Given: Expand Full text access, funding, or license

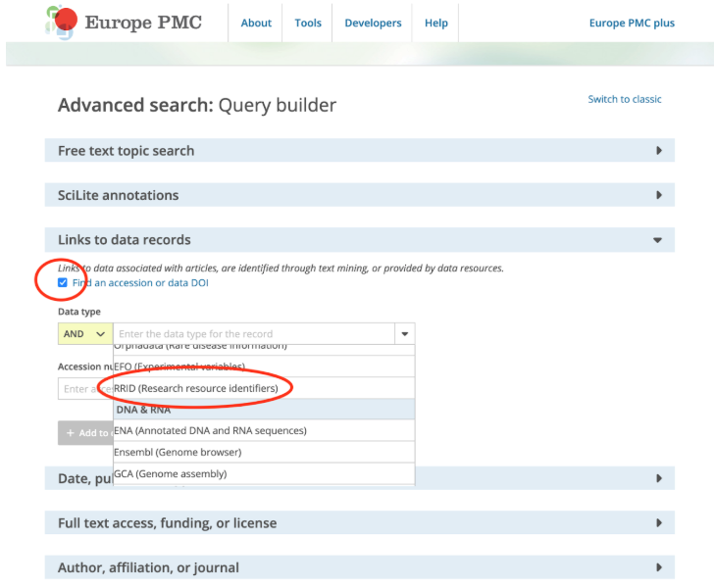Looking at the screenshot, I should pos(359,522).
